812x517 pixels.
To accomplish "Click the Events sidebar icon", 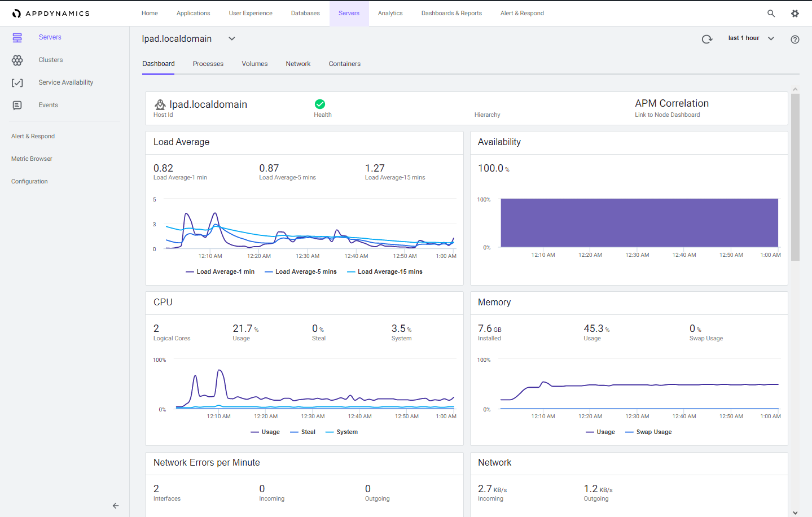I will pos(17,106).
